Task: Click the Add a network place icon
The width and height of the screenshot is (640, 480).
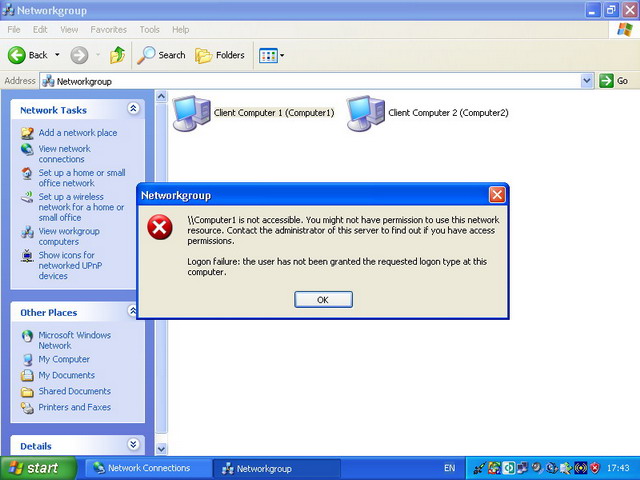Action: coord(27,133)
